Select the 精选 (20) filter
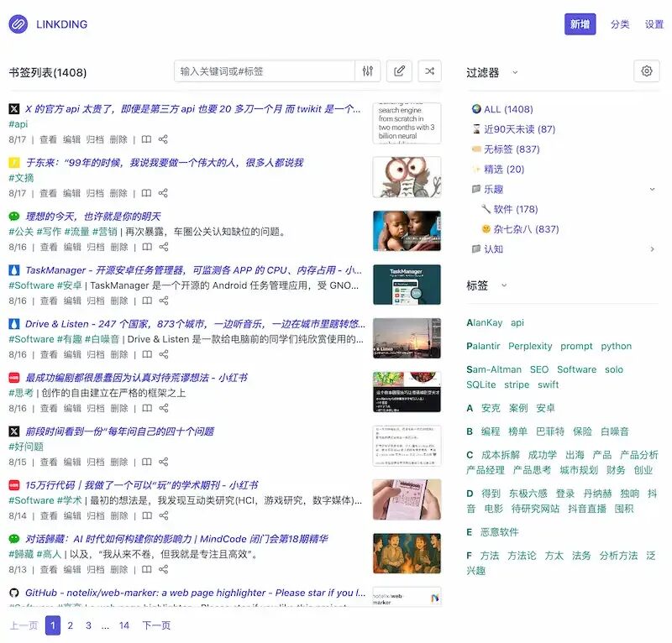This screenshot has width=672, height=643. [x=503, y=170]
